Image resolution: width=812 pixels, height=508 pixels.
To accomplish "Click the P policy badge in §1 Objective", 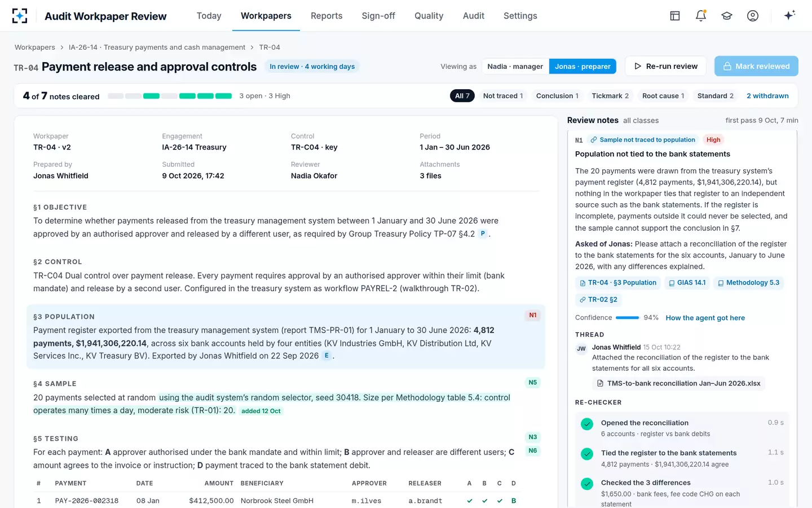I will point(483,234).
